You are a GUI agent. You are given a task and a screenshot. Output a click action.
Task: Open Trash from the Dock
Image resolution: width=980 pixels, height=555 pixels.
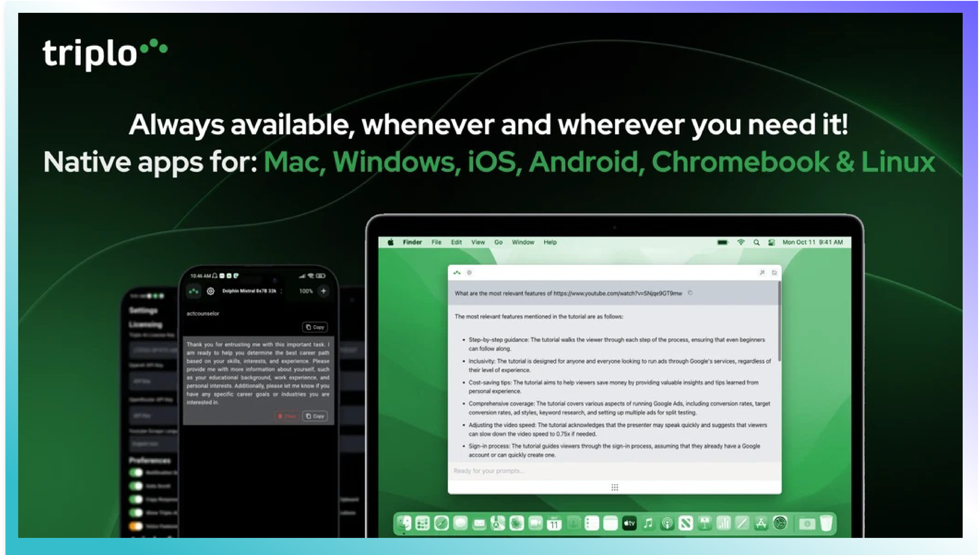pyautogui.click(x=826, y=523)
